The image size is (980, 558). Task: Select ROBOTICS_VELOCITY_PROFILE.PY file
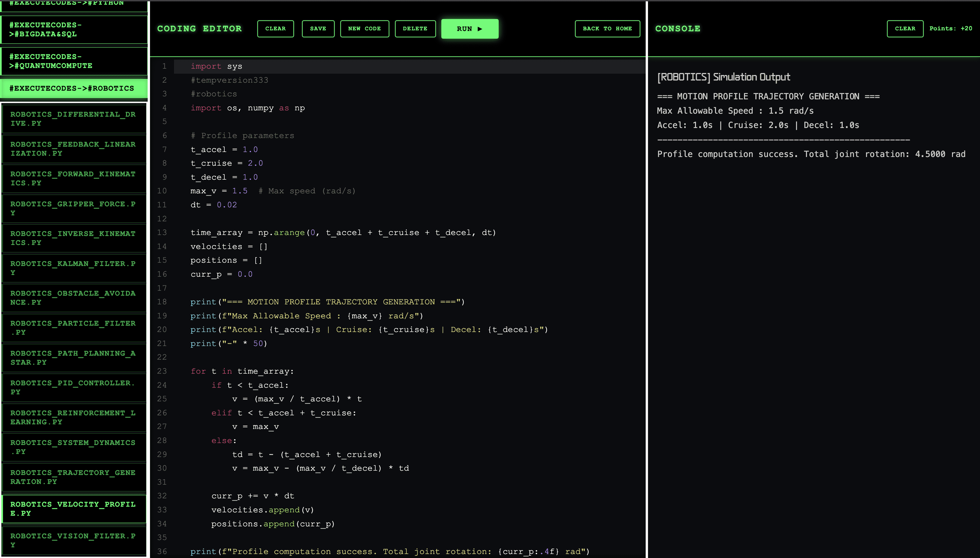(74, 509)
